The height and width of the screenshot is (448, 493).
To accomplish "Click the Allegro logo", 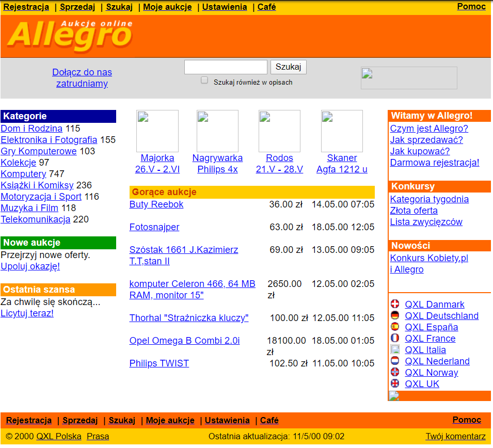I will [70, 36].
